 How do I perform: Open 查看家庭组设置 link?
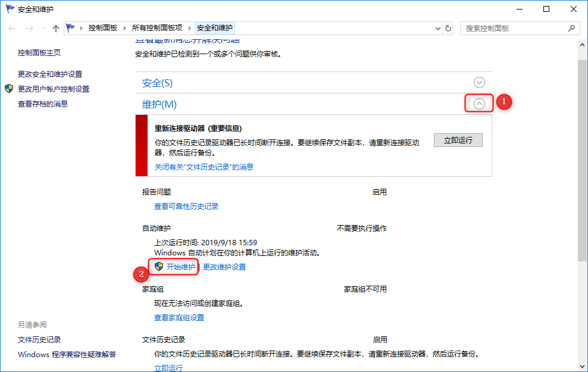[179, 318]
